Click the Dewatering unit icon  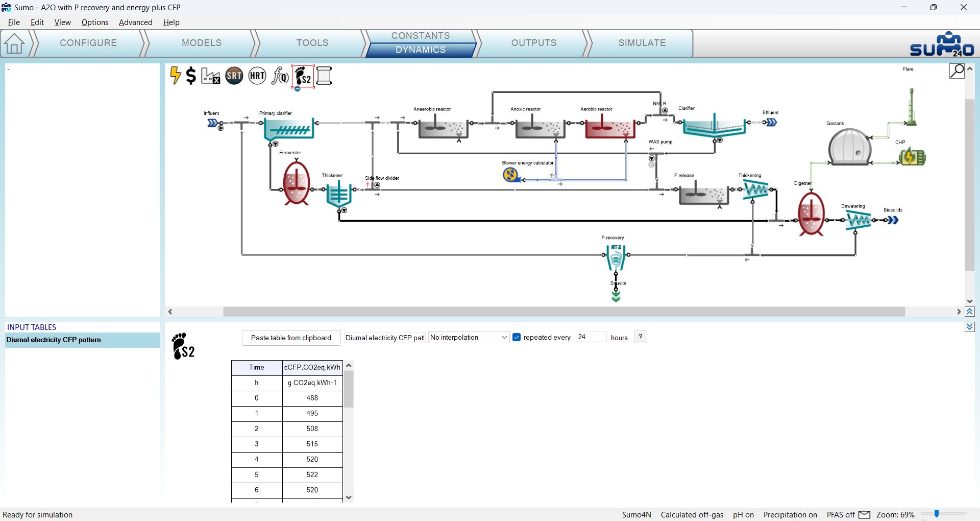point(859,220)
